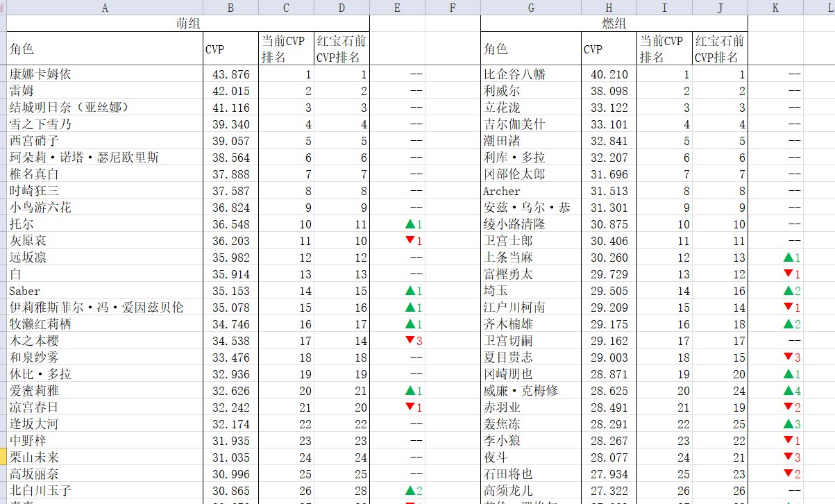Screen dimensions: 835x504
Task: Select cell 凉宫春日
Action: click(105, 407)
